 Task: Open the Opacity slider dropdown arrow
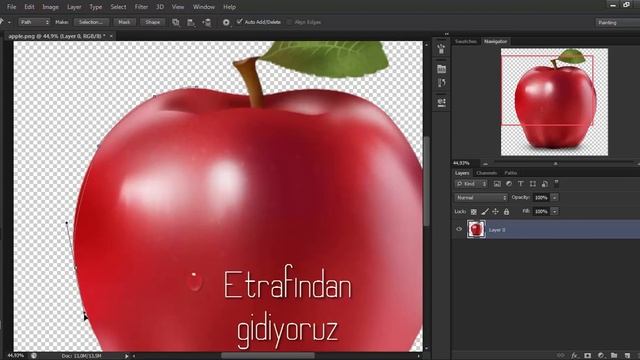[555, 198]
